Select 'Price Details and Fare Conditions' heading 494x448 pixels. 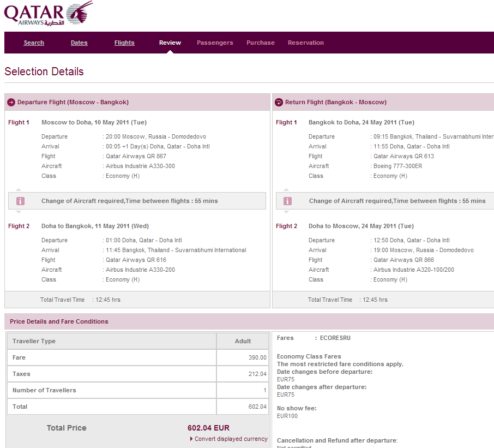point(59,321)
